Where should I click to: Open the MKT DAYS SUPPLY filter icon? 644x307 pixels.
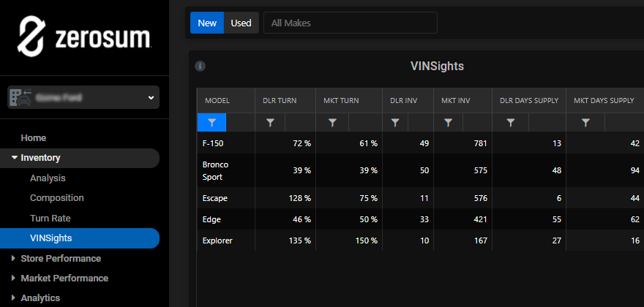click(x=585, y=122)
